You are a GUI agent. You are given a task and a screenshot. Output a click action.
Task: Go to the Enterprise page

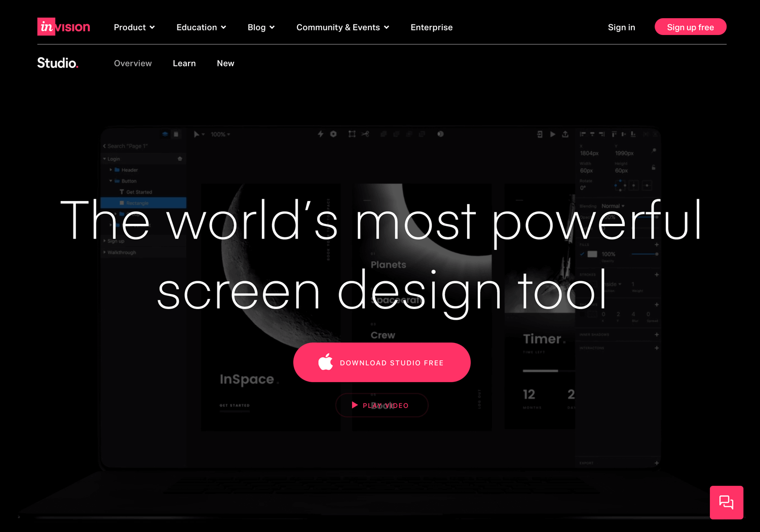coord(432,27)
